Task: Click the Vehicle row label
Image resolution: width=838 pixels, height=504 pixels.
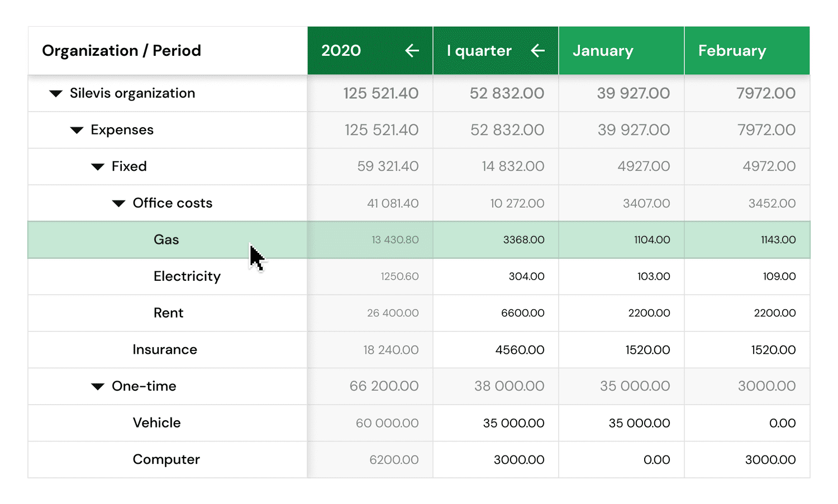Action: 156,423
